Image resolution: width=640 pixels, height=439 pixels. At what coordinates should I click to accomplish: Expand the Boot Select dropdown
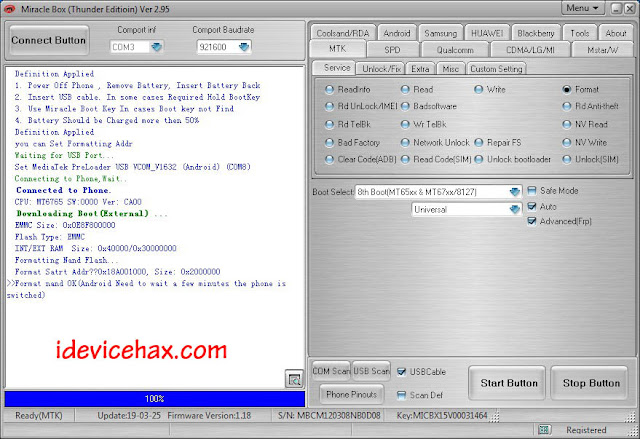tap(515, 192)
